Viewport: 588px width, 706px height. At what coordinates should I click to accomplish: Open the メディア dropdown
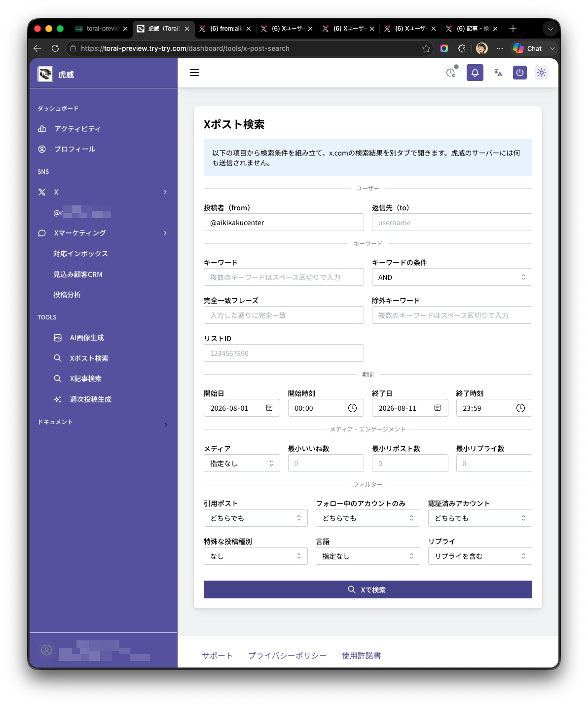pyautogui.click(x=242, y=463)
